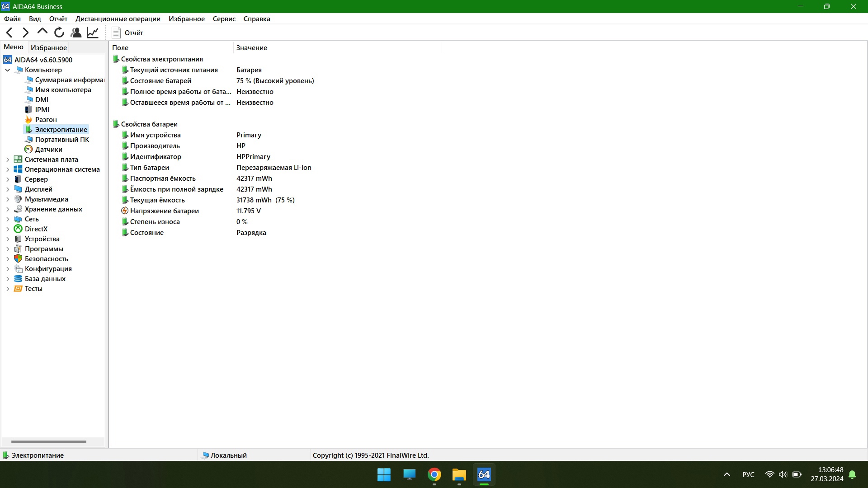Open the Дистанционные операции menu
The image size is (868, 488).
(x=118, y=19)
